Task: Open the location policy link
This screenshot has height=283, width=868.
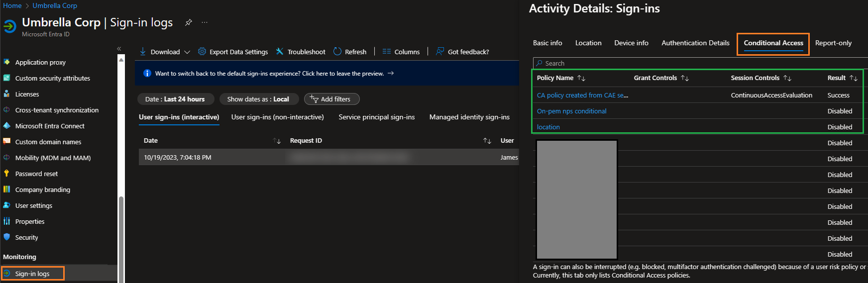Action: click(x=548, y=127)
